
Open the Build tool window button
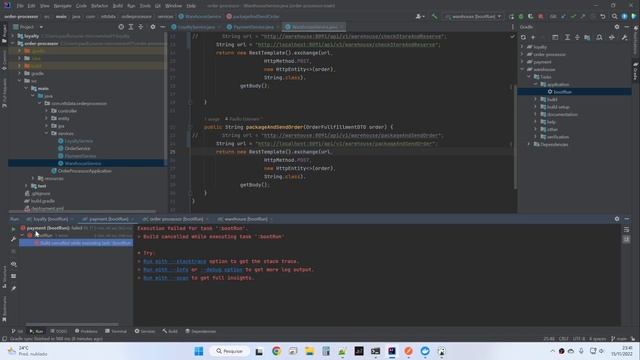click(x=170, y=331)
